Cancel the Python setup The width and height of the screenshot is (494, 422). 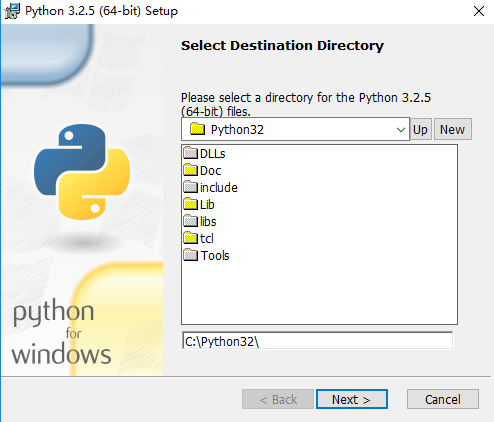[443, 399]
